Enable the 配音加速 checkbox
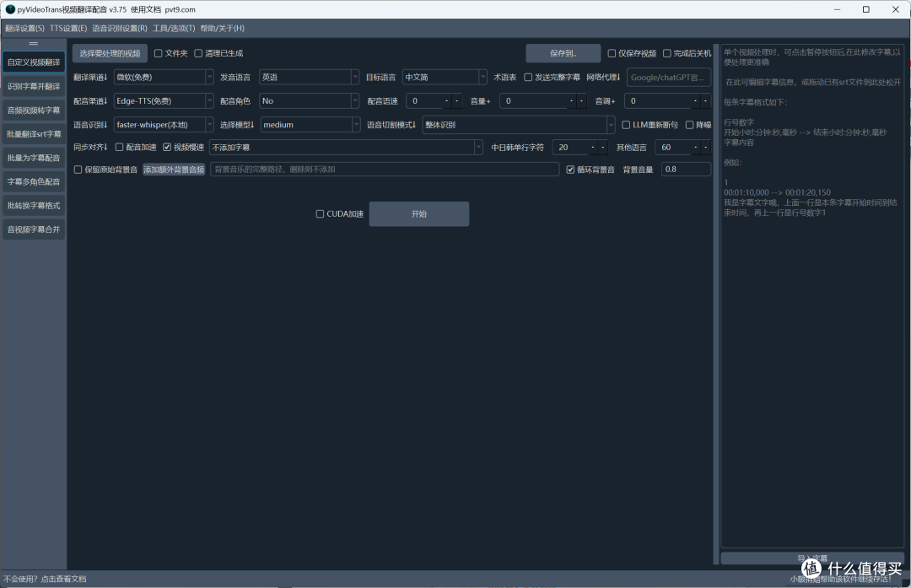The width and height of the screenshot is (911, 588). click(x=119, y=147)
